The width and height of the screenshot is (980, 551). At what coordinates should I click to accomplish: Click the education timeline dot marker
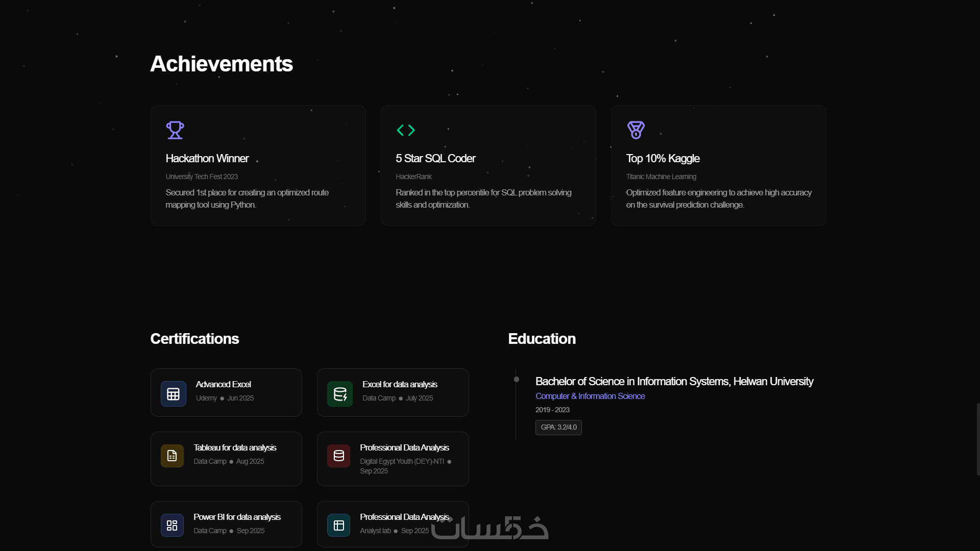point(517,379)
